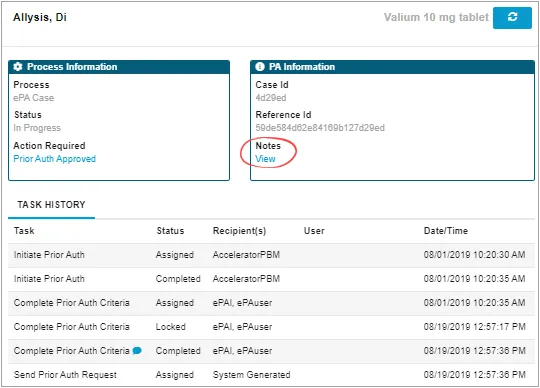This screenshot has height=388, width=540.
Task: Select Complete Prior Auth Criteria row with Locked status
Action: pyautogui.click(x=271, y=327)
